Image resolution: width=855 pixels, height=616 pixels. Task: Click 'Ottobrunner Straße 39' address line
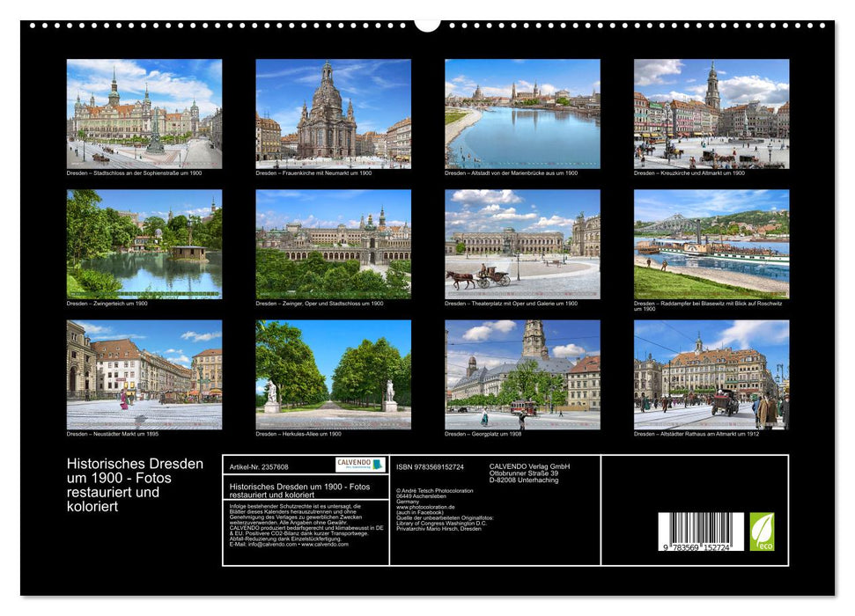coord(523,473)
